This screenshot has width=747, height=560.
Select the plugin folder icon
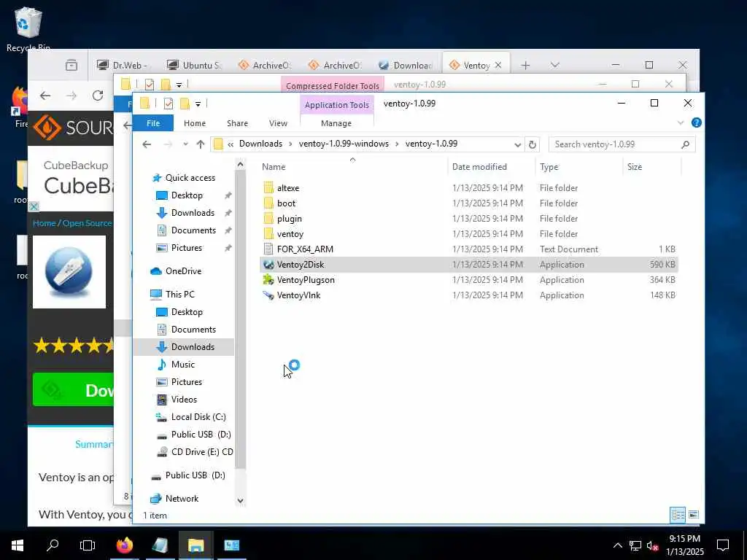pyautogui.click(x=268, y=219)
